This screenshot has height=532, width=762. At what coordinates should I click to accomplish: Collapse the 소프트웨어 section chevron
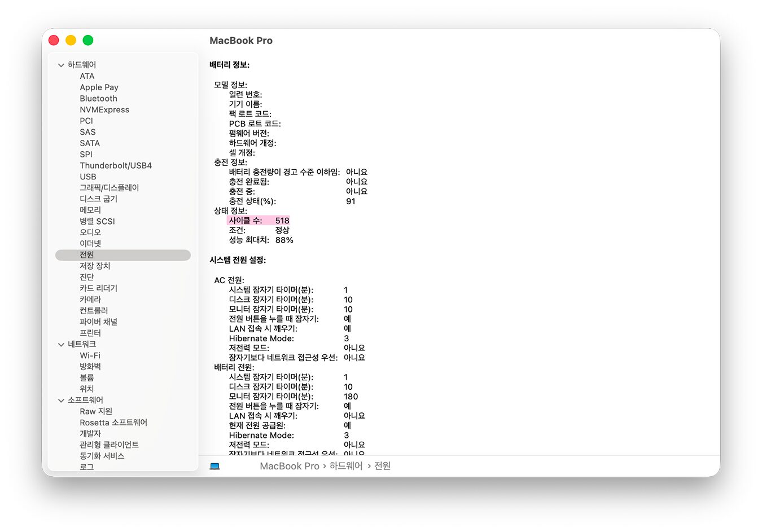coord(61,400)
